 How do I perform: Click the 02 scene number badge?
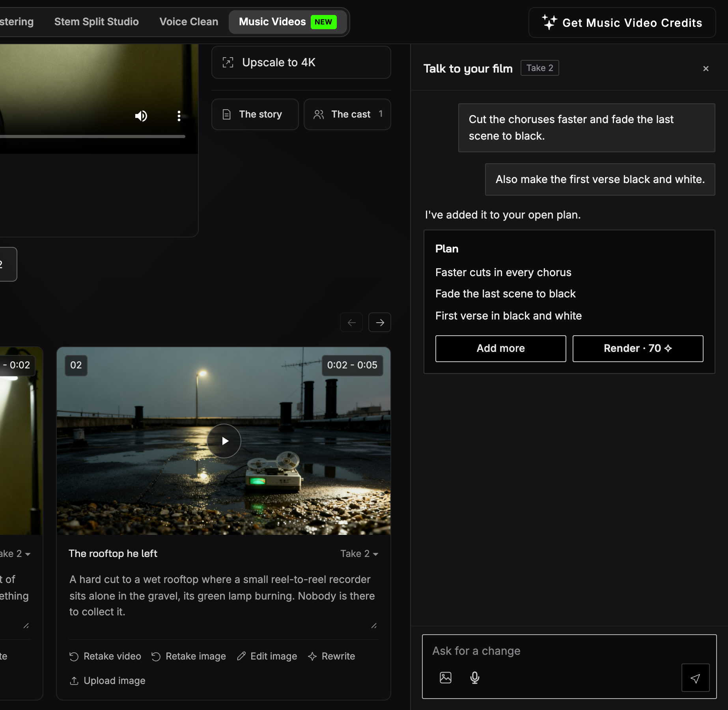(76, 365)
